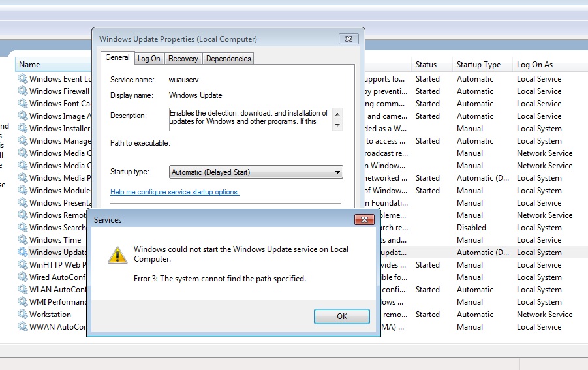Screen dimensions: 588x370
Task: Click the service description text box
Action: [251, 119]
